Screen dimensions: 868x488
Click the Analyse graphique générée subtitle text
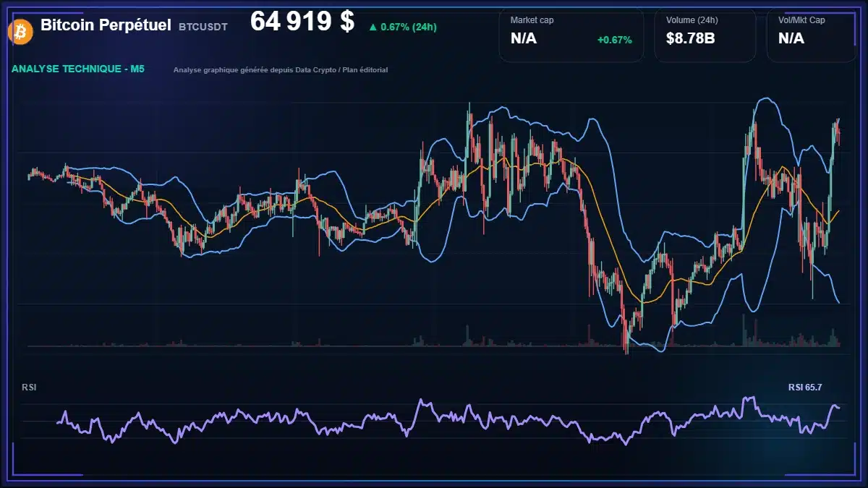click(281, 70)
